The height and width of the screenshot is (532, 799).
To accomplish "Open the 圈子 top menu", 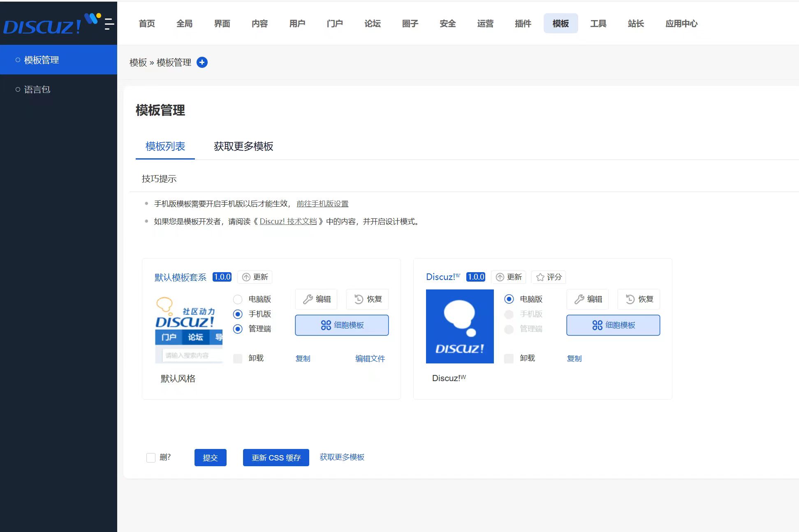I will 410,23.
